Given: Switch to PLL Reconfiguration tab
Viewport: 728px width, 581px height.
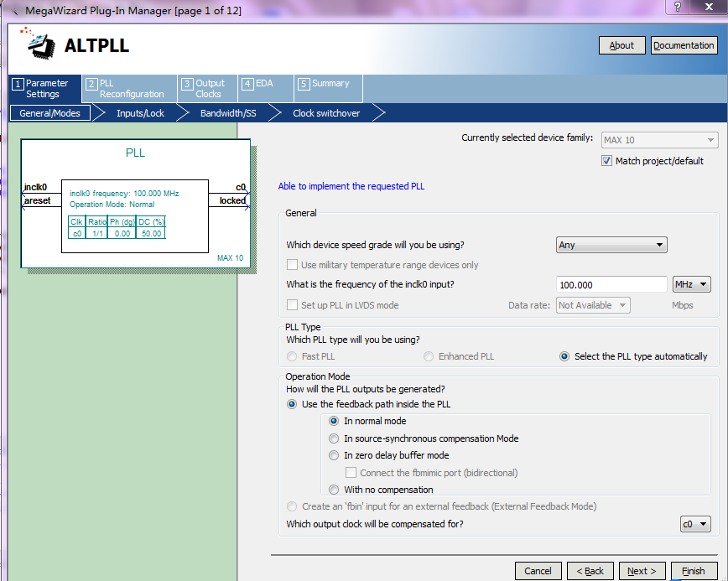Looking at the screenshot, I should point(130,88).
